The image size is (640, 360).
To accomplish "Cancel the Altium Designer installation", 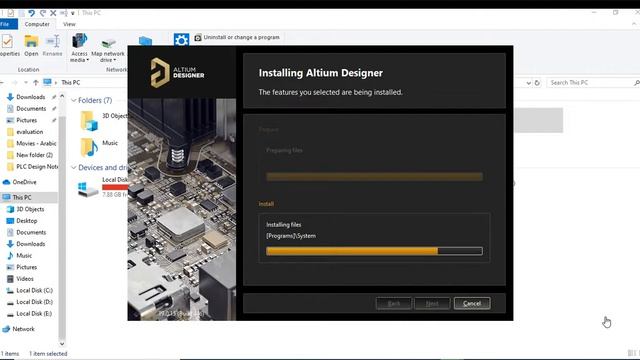I will [x=472, y=303].
